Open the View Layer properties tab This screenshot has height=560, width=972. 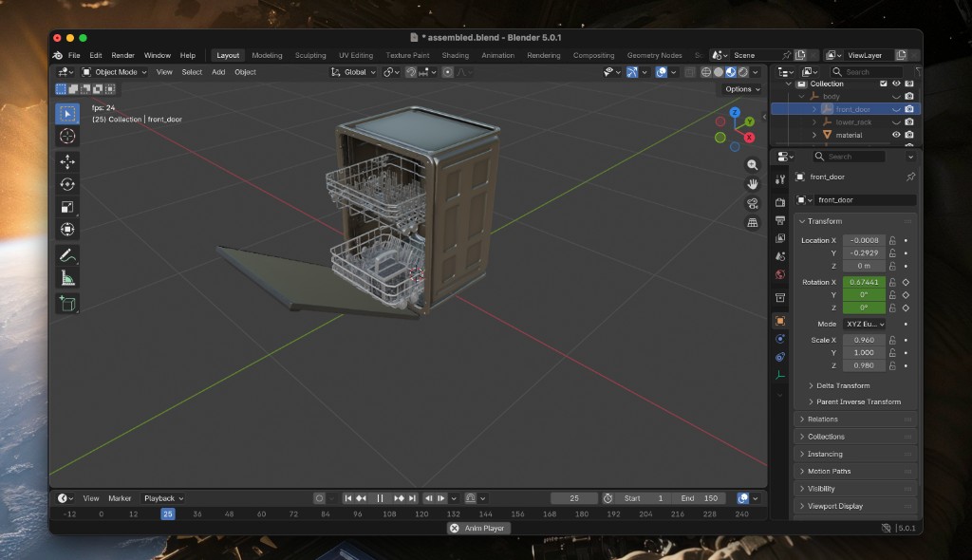coord(780,238)
